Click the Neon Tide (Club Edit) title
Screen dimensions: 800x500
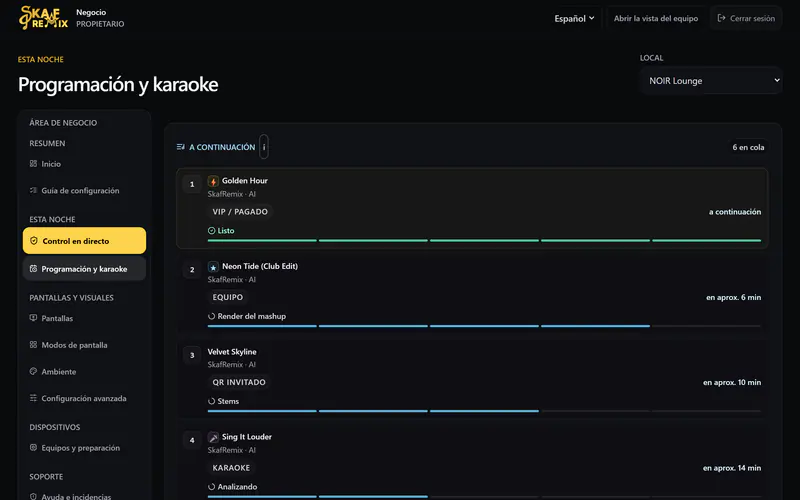pyautogui.click(x=260, y=266)
